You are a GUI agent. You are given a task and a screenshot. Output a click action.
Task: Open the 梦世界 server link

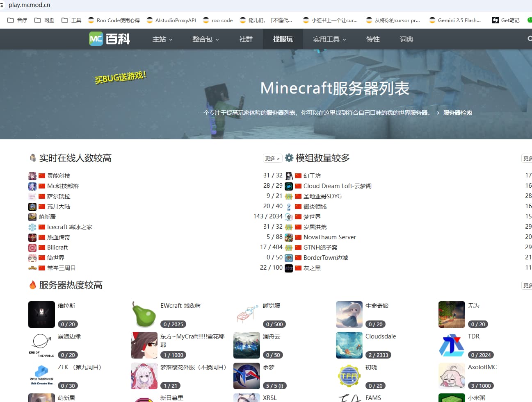(312, 217)
